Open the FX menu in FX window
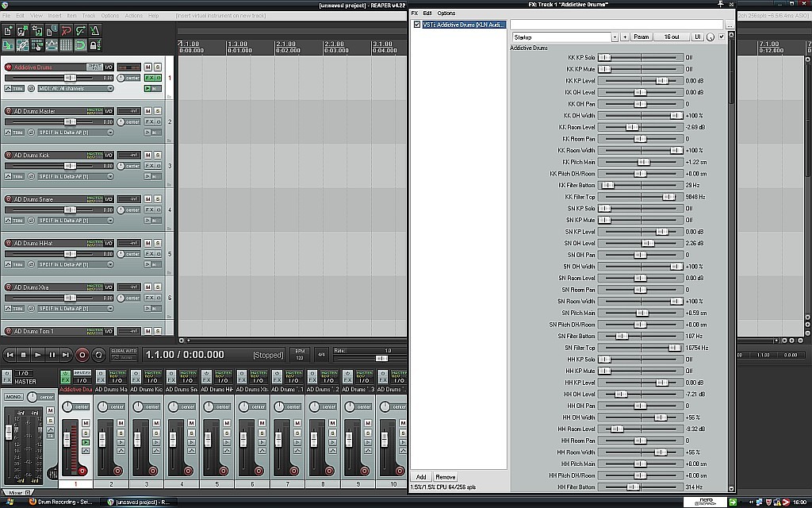 pyautogui.click(x=414, y=13)
